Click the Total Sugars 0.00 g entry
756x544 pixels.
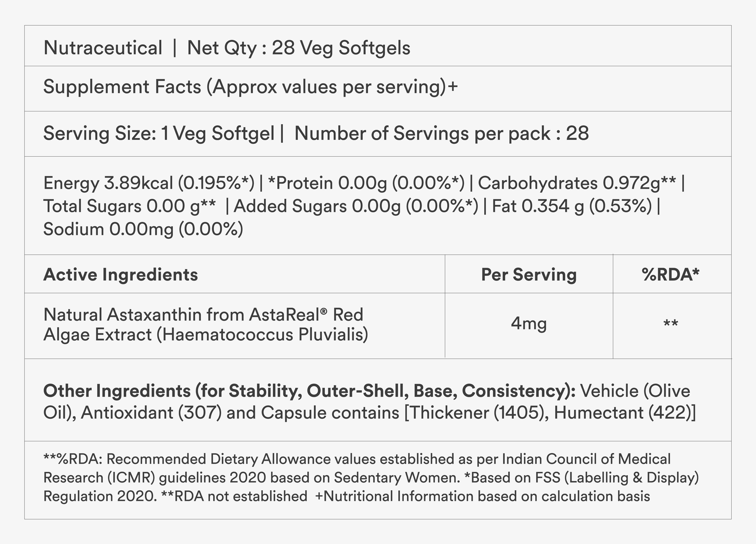click(129, 206)
